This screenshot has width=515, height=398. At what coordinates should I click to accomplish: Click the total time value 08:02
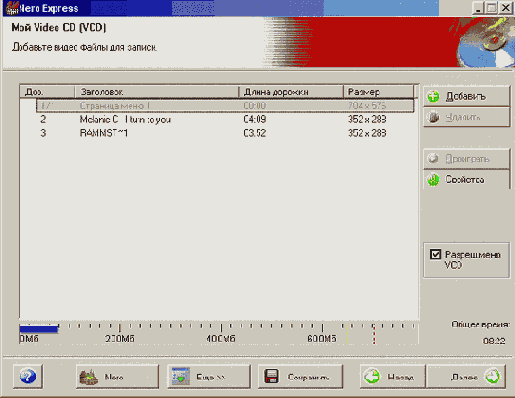point(494,341)
